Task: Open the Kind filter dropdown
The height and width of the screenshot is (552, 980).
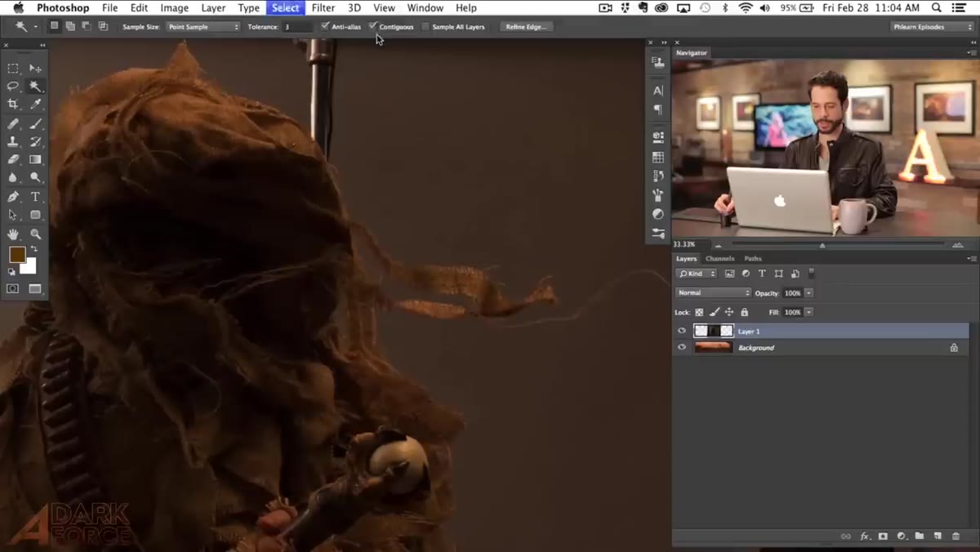Action: click(x=697, y=274)
